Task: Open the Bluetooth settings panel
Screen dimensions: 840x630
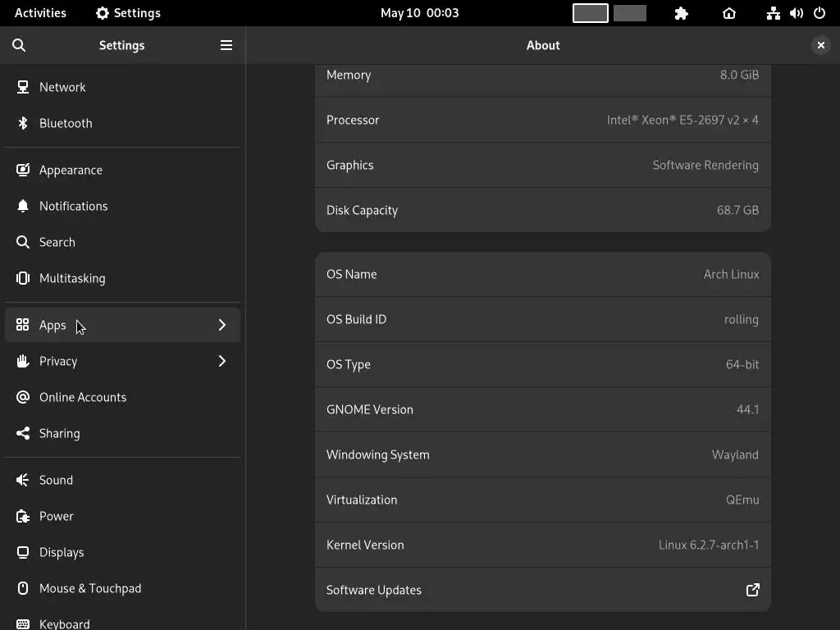Action: click(123, 123)
